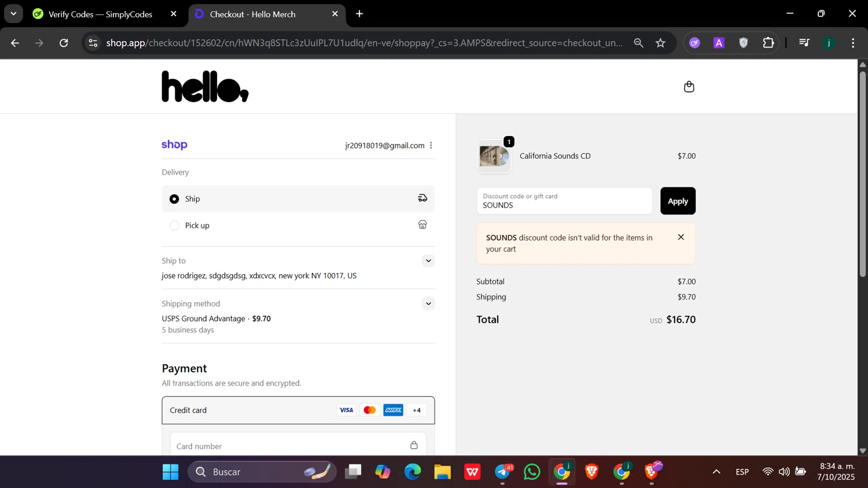Open the Extensions puzzle icon
This screenshot has height=488, width=868.
768,43
